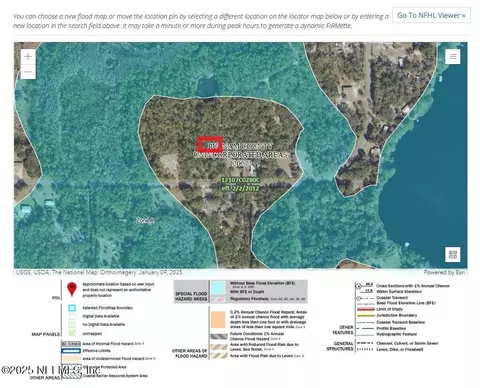Screen dimensions: 480x388
Task: Click the Unmapped panel legend symbol
Action: [x=72, y=333]
